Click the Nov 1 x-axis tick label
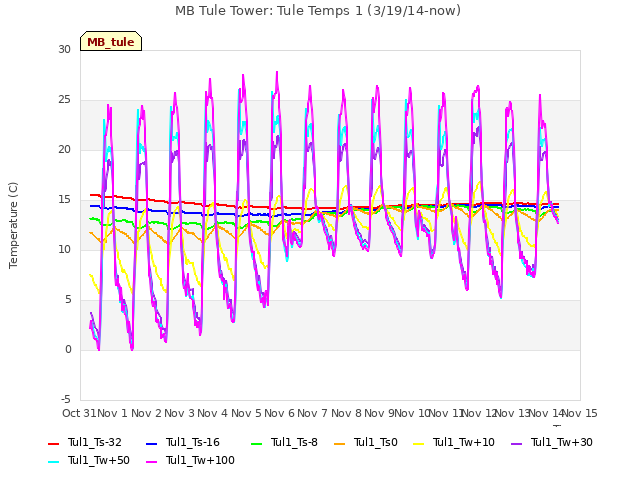Image resolution: width=640 pixels, height=480 pixels. pyautogui.click(x=113, y=413)
